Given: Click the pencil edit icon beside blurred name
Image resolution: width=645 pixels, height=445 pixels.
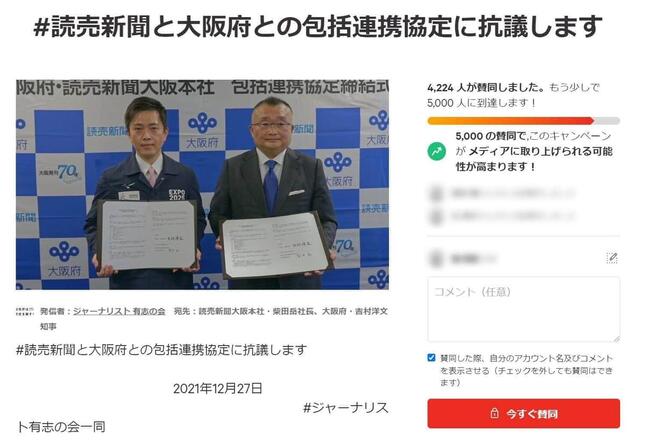Looking at the screenshot, I should (612, 258).
